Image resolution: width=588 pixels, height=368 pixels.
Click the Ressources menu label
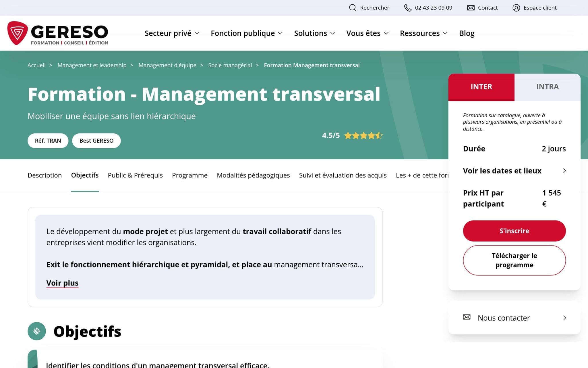pyautogui.click(x=420, y=33)
